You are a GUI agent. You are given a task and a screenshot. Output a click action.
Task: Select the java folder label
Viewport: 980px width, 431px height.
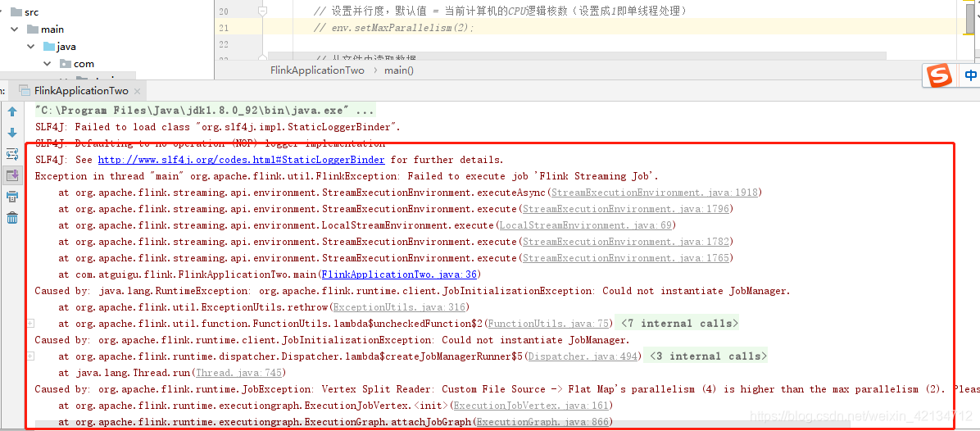tap(66, 46)
